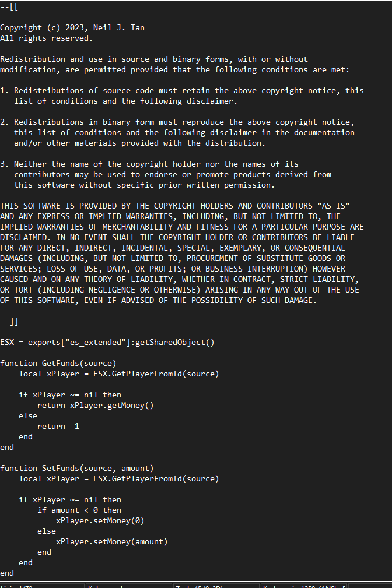Place cursor on function SetFunds declaration
This screenshot has height=588, width=392.
tap(76, 468)
